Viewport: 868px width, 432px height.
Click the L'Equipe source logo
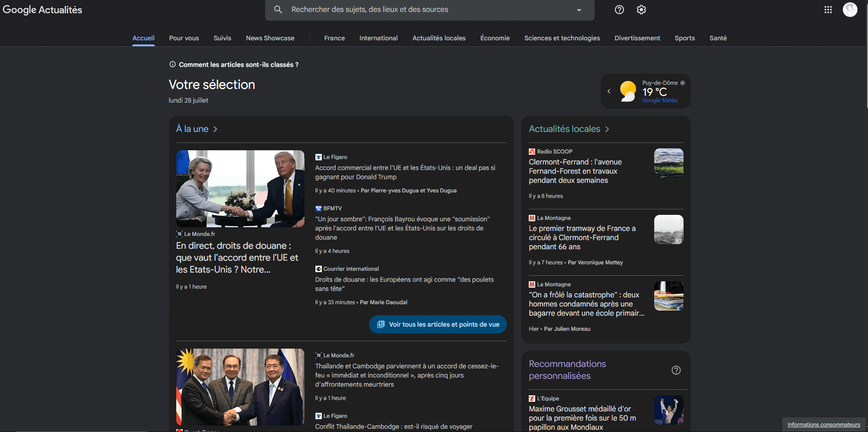pyautogui.click(x=532, y=399)
